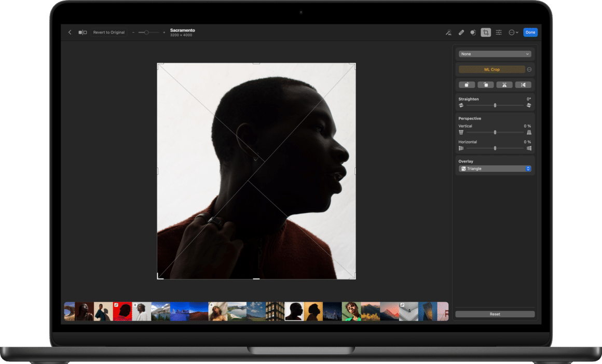Select the Retouch tool in the toolbar

click(x=461, y=32)
